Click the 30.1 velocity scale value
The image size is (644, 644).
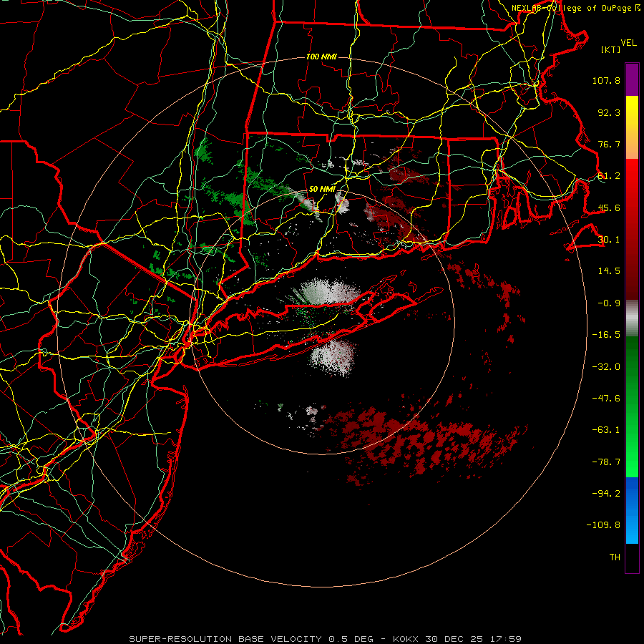pyautogui.click(x=609, y=240)
